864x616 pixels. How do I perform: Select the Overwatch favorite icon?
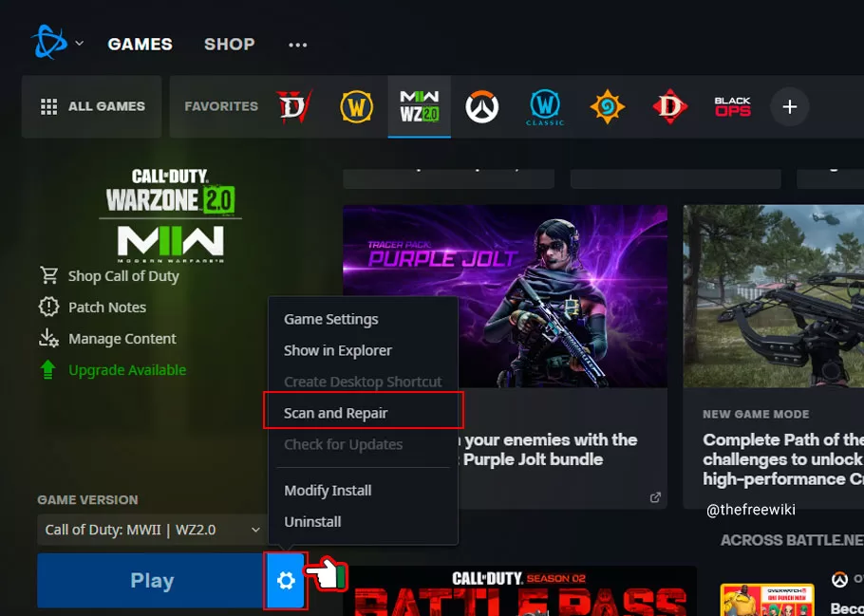(482, 106)
